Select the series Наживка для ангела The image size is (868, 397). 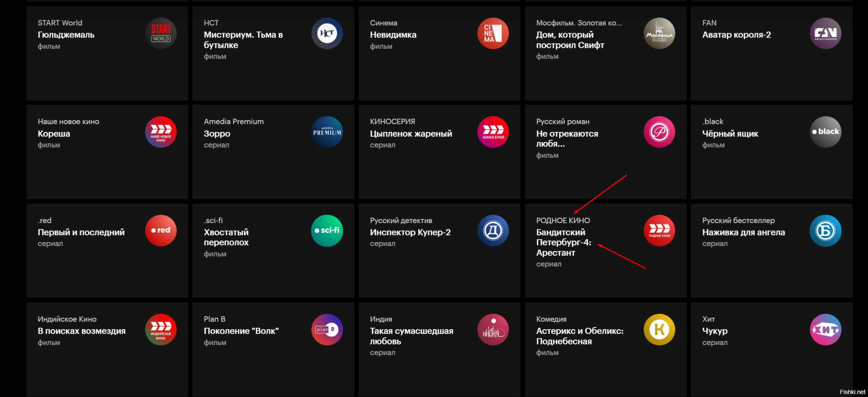click(744, 232)
